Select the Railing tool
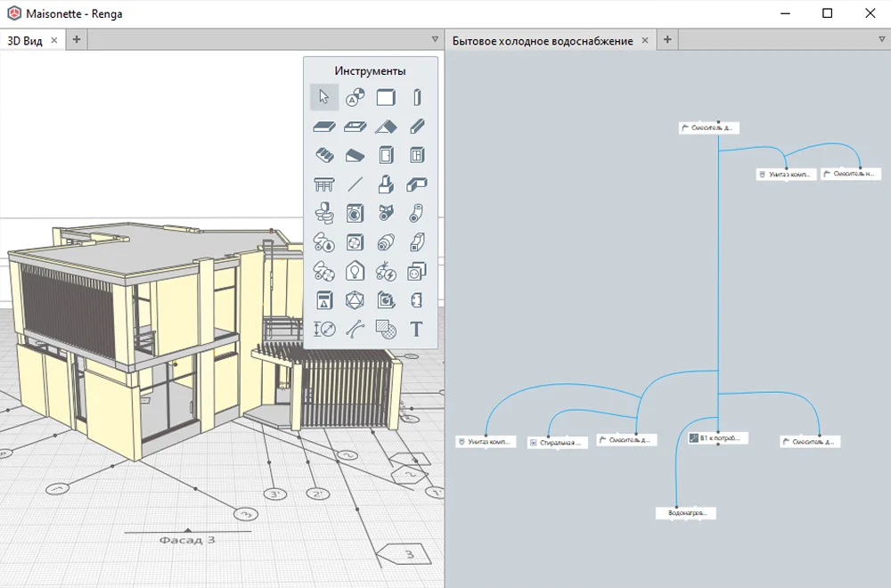891x588 pixels. pos(324,184)
